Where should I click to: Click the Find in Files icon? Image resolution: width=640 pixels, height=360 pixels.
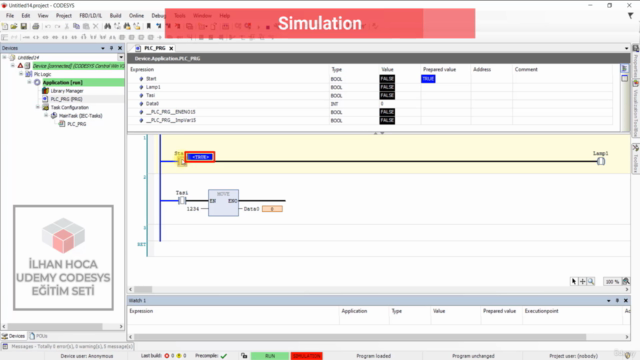127,27
